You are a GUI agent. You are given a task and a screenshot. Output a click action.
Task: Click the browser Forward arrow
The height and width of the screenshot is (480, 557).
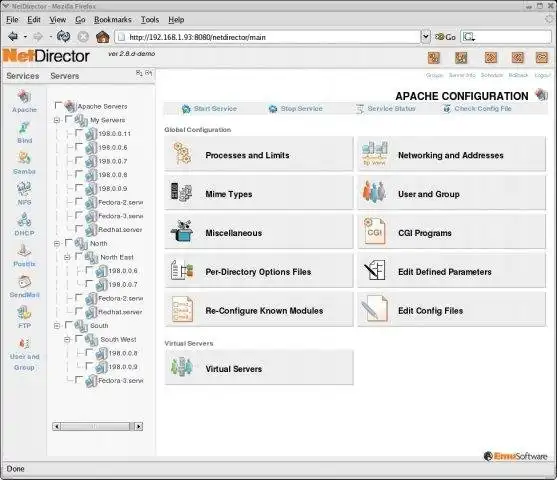pos(38,36)
